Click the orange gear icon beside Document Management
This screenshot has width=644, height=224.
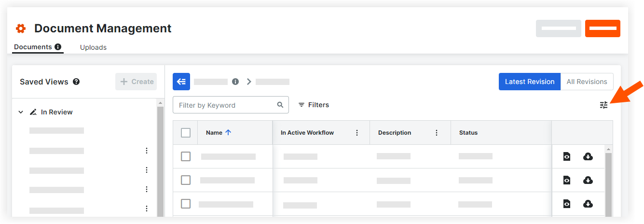(20, 28)
